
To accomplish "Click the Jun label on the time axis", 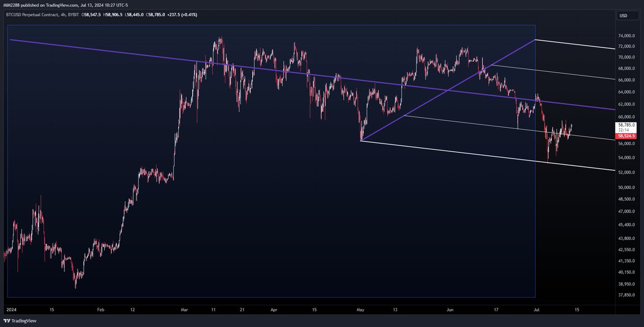I will pyautogui.click(x=450, y=310).
